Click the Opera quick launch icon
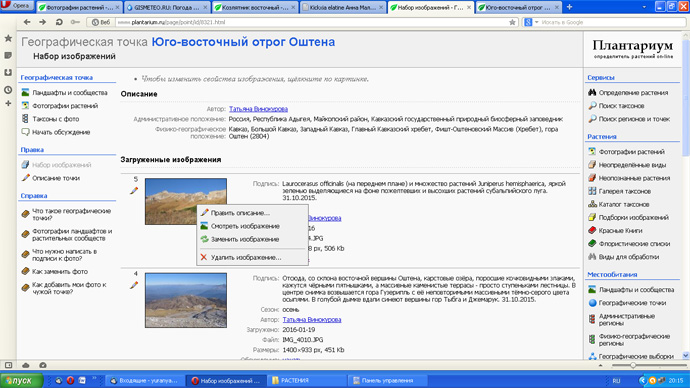The image size is (690, 388). [70, 381]
